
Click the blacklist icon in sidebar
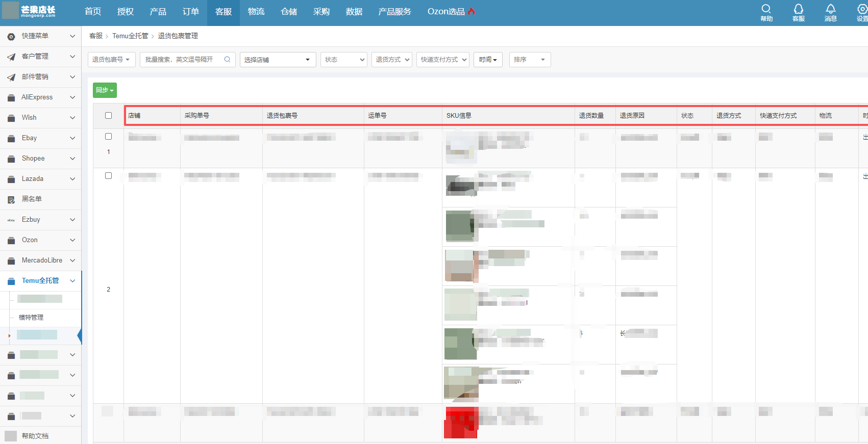click(x=11, y=199)
